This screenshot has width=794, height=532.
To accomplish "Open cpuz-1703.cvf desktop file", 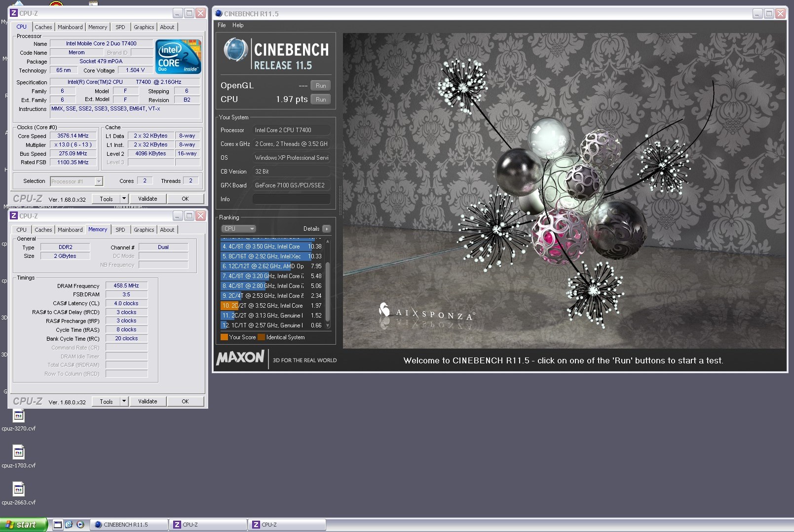I will [19, 457].
